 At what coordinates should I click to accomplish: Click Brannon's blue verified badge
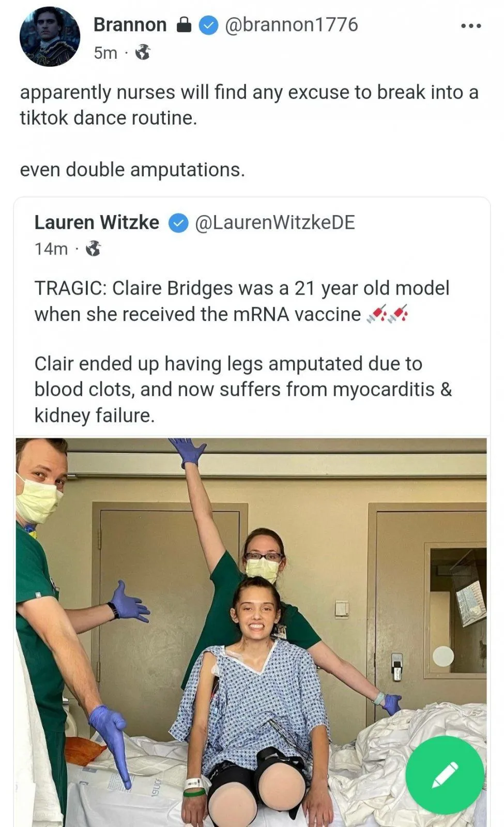(209, 25)
